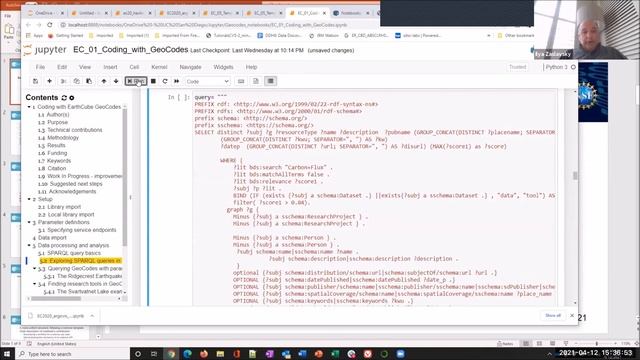The width and height of the screenshot is (640, 360).
Task: Click Show all downloads
Action: 553,316
